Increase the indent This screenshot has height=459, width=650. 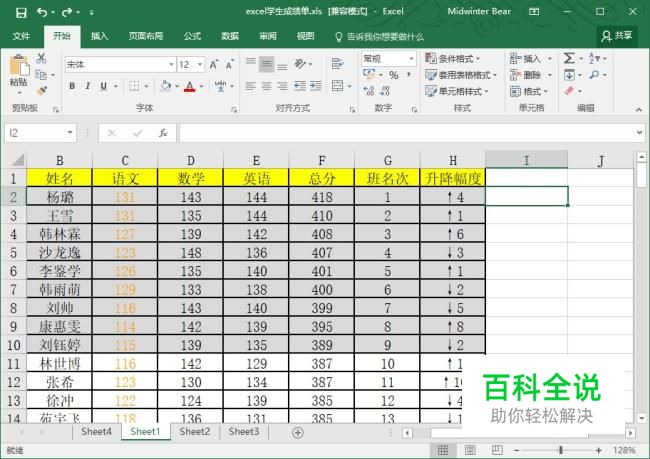(x=315, y=86)
